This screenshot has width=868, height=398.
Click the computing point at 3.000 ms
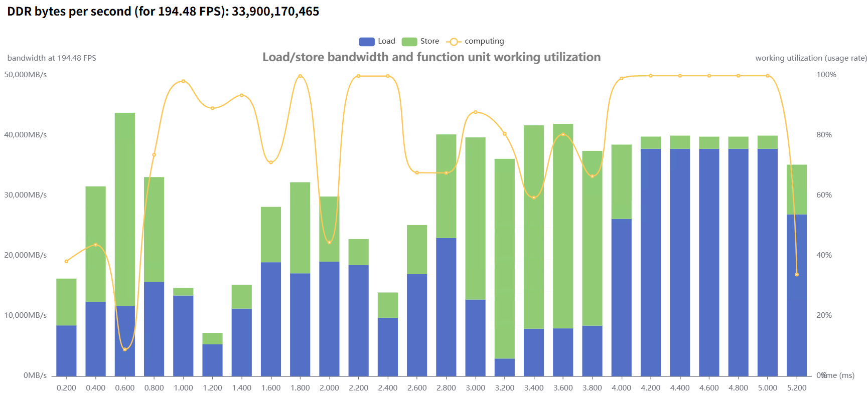coord(476,112)
